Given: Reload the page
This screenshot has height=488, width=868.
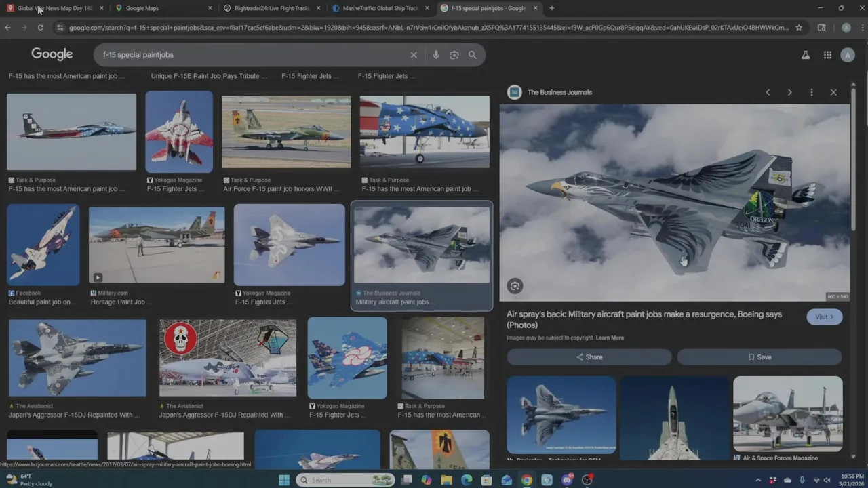Looking at the screenshot, I should [41, 28].
